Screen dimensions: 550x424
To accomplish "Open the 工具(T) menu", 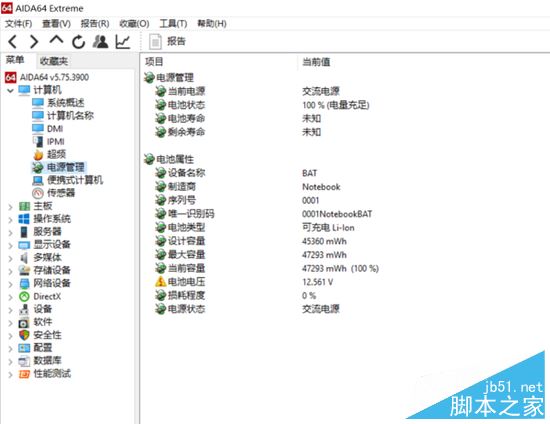I will [173, 23].
